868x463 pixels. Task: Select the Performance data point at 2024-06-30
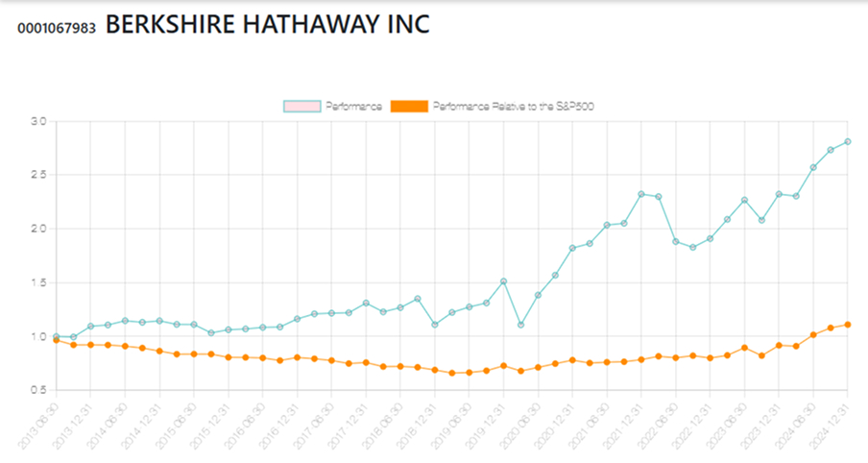point(813,167)
